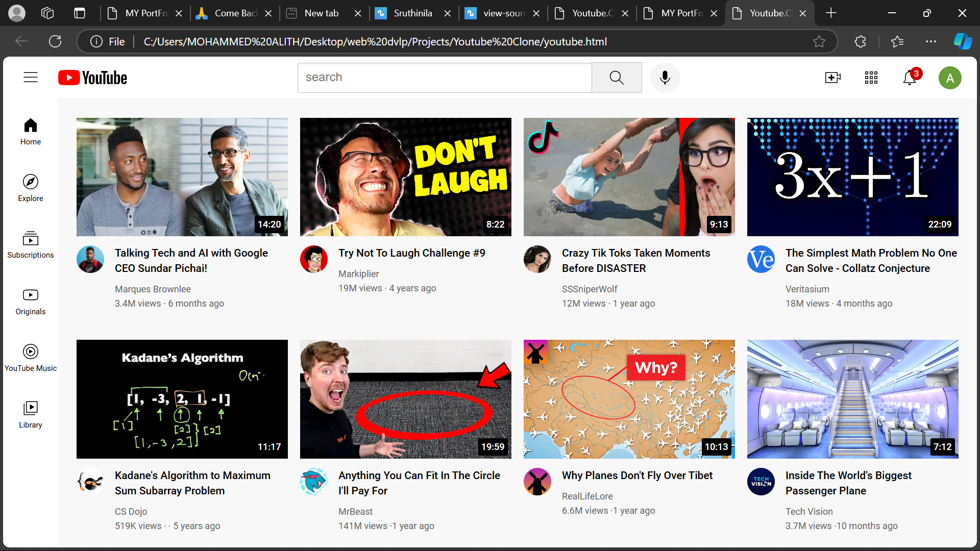This screenshot has height=551, width=980.
Task: Click the search magnifier button
Action: coord(617,78)
